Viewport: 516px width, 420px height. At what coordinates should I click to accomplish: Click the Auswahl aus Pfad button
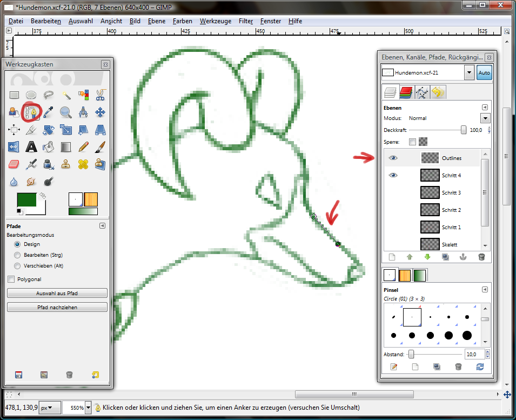point(57,294)
